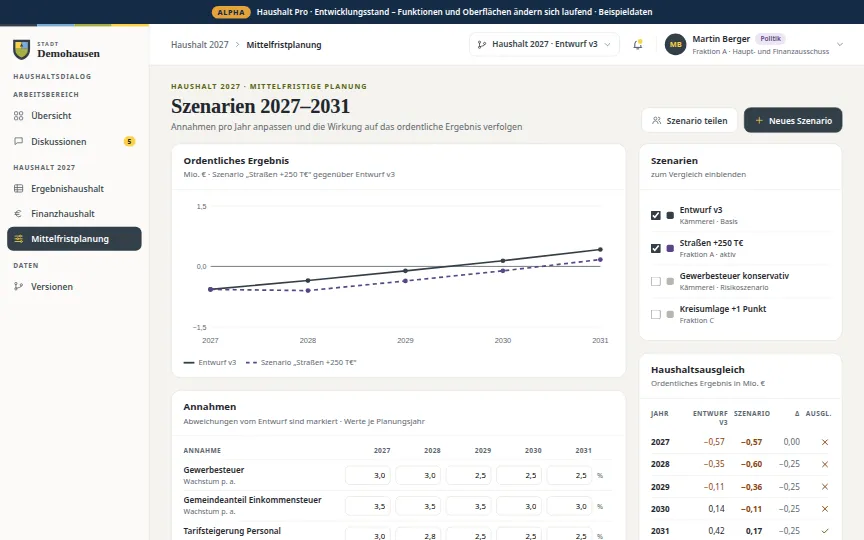Screen dimensions: 864x540
Task: Click the X balance mark for 2028
Action: click(825, 465)
